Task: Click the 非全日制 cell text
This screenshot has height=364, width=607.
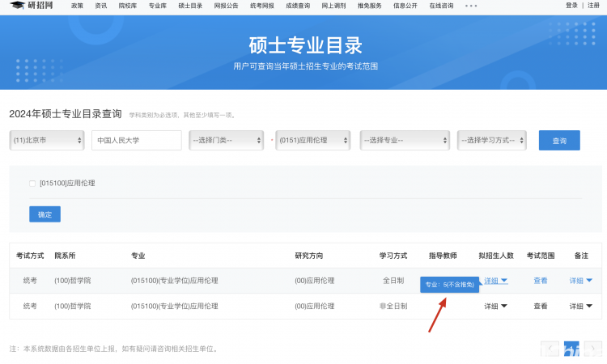Action: 393,307
